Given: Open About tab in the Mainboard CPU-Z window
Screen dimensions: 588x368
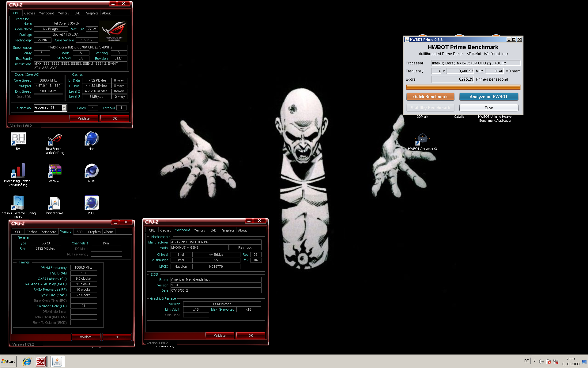Looking at the screenshot, I should click(x=243, y=230).
